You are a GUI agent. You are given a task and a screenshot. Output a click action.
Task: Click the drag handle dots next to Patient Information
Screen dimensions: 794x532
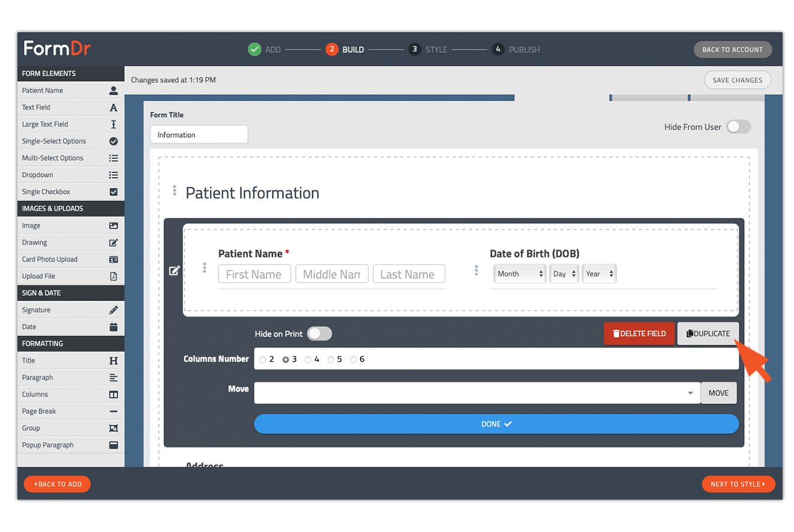(175, 191)
